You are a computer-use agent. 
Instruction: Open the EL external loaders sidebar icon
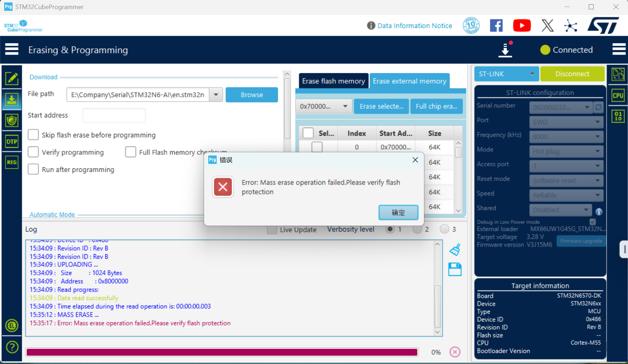pos(12,326)
